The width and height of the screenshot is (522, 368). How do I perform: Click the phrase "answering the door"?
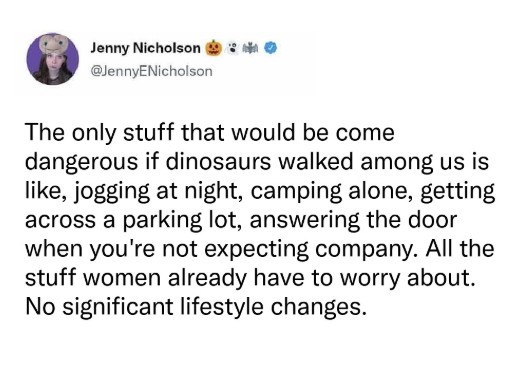(x=353, y=220)
